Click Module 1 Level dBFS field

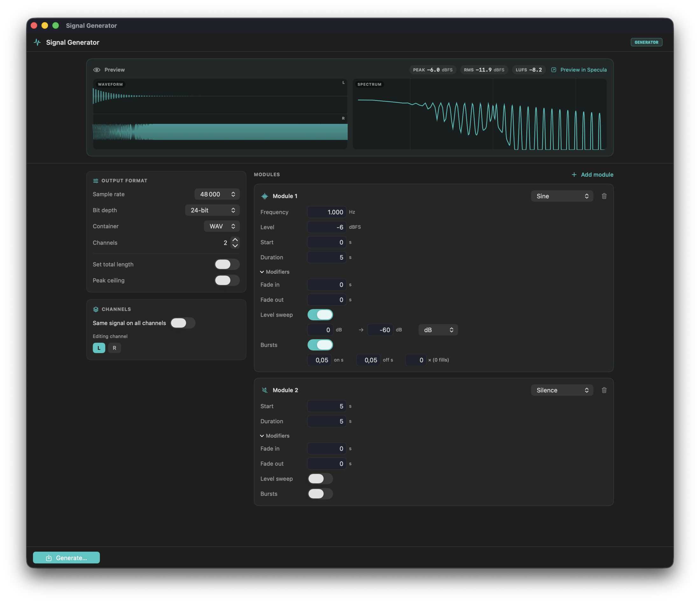click(327, 227)
